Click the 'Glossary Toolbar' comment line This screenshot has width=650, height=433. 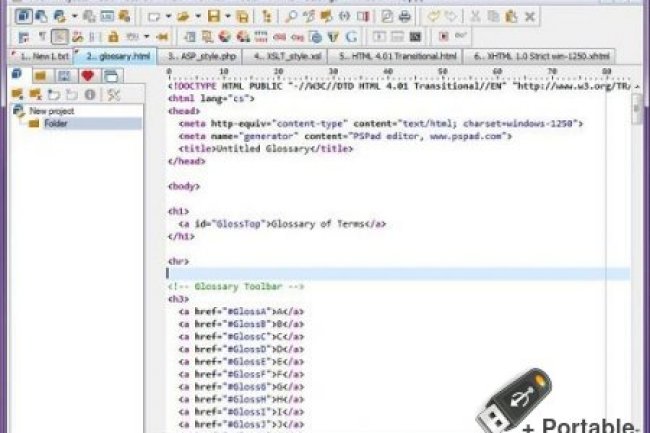[x=236, y=286]
